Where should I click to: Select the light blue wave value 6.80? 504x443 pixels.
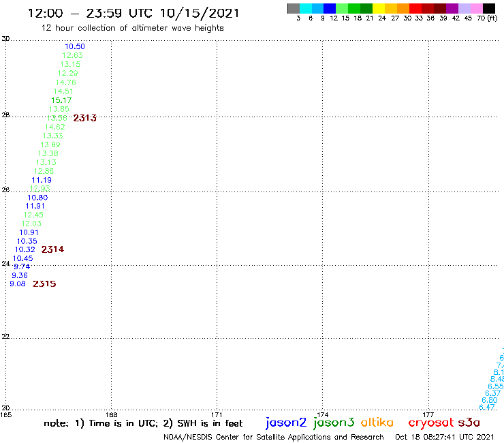pos(490,400)
